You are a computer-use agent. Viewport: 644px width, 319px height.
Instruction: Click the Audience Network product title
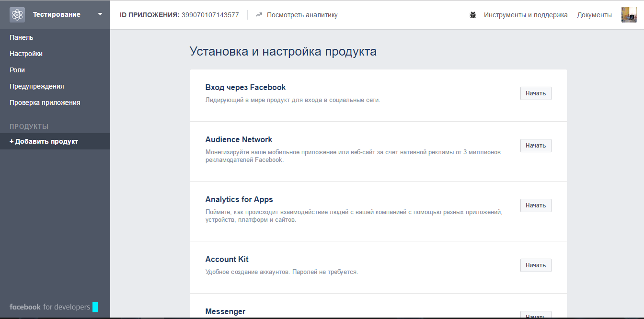pos(239,139)
